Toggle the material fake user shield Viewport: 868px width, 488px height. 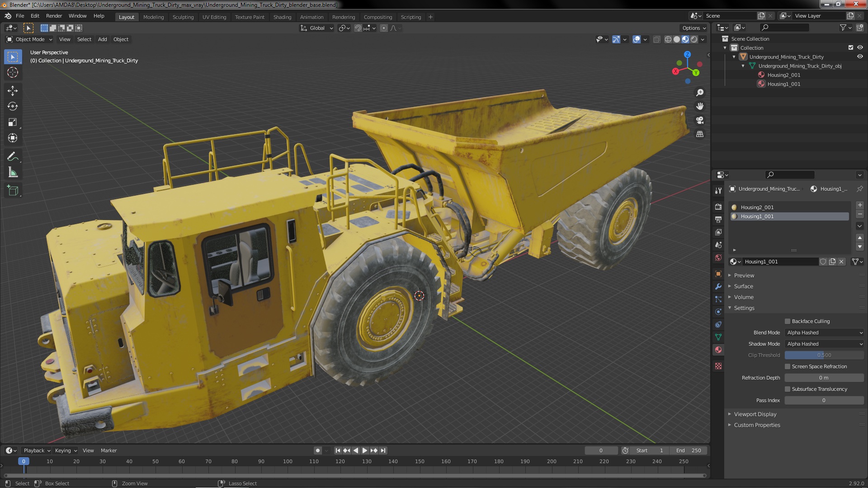[x=823, y=262]
